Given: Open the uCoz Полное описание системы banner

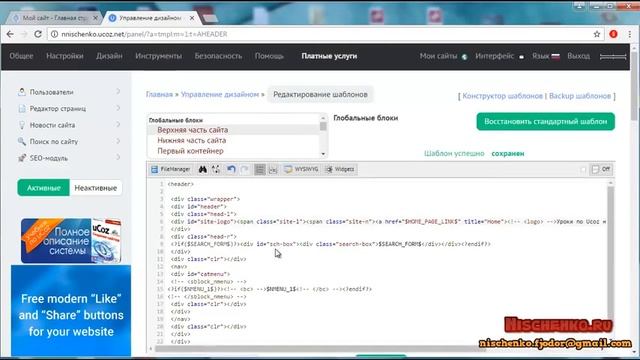Looking at the screenshot, I should 71,241.
